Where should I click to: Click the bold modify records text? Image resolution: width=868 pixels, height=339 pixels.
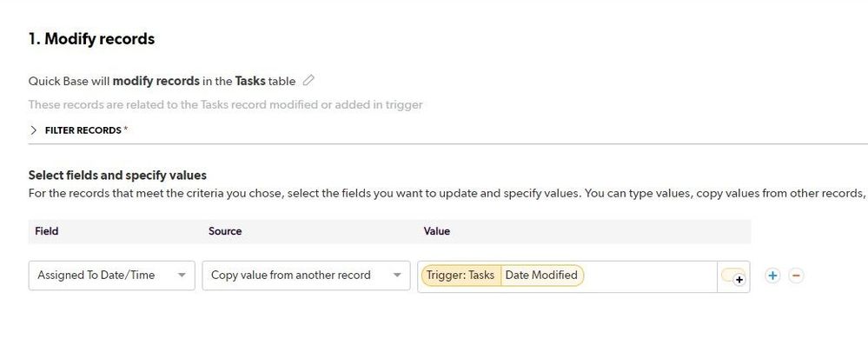pos(156,81)
